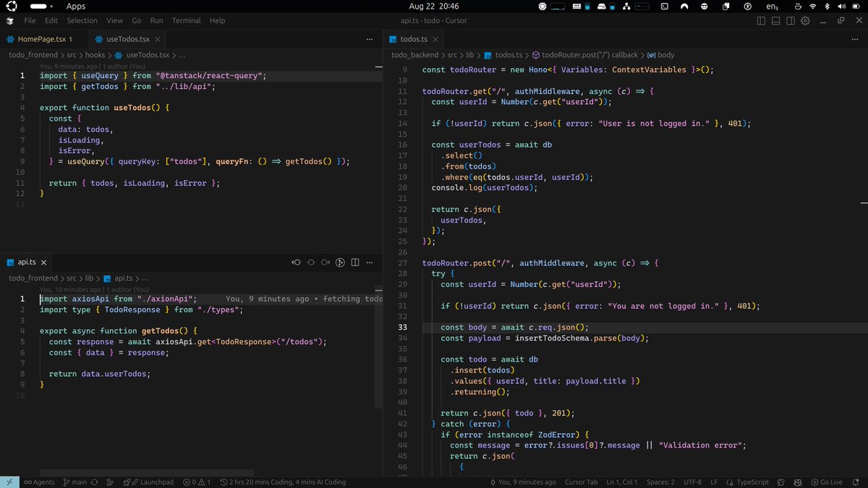Screen dimensions: 868x488
Task: Open battery status indicator
Action: click(x=856, y=6)
